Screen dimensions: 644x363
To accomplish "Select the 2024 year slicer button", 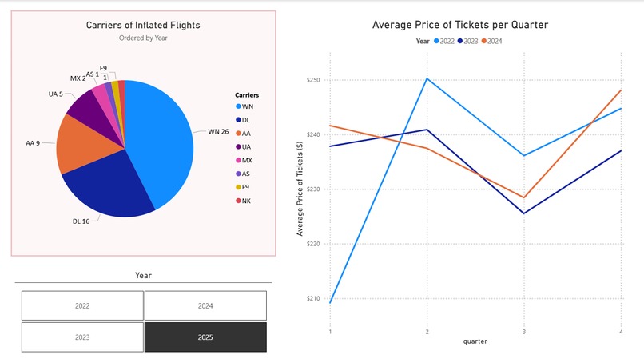I will [205, 305].
